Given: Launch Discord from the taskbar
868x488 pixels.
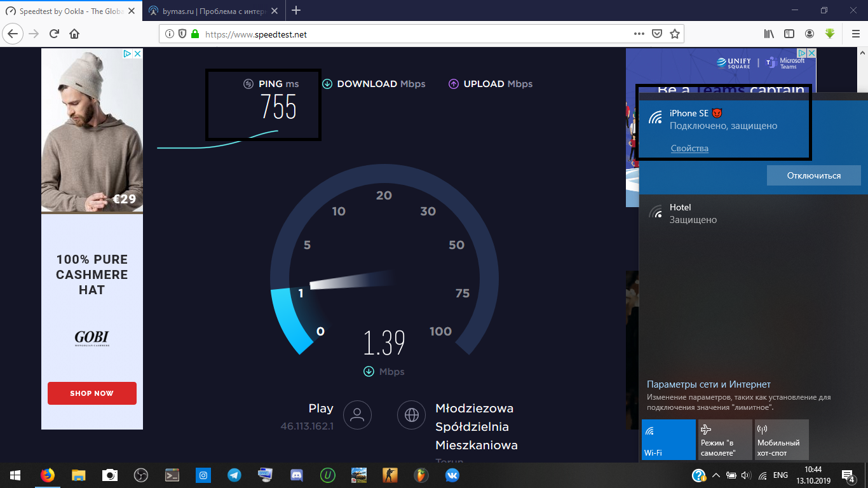Looking at the screenshot, I should [x=296, y=475].
